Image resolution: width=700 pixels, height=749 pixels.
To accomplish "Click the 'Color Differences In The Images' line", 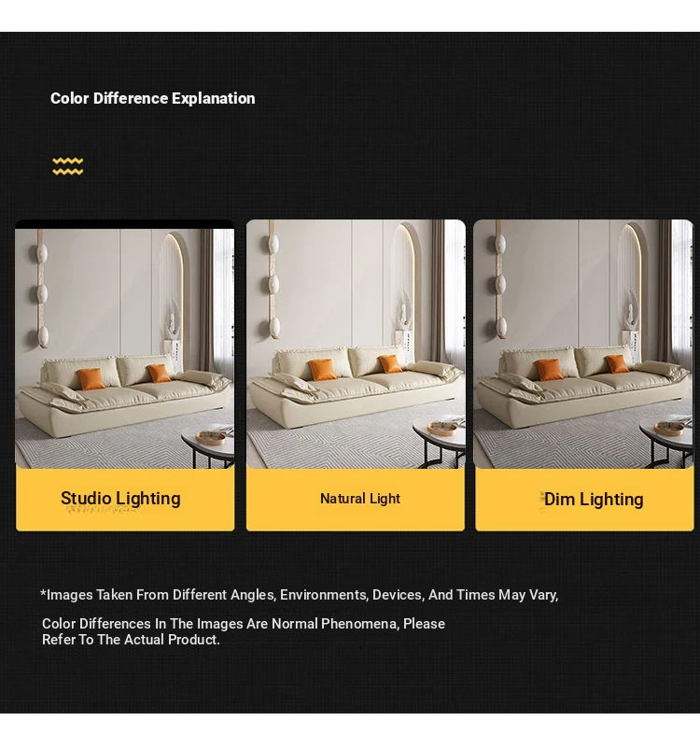I will coord(244,624).
